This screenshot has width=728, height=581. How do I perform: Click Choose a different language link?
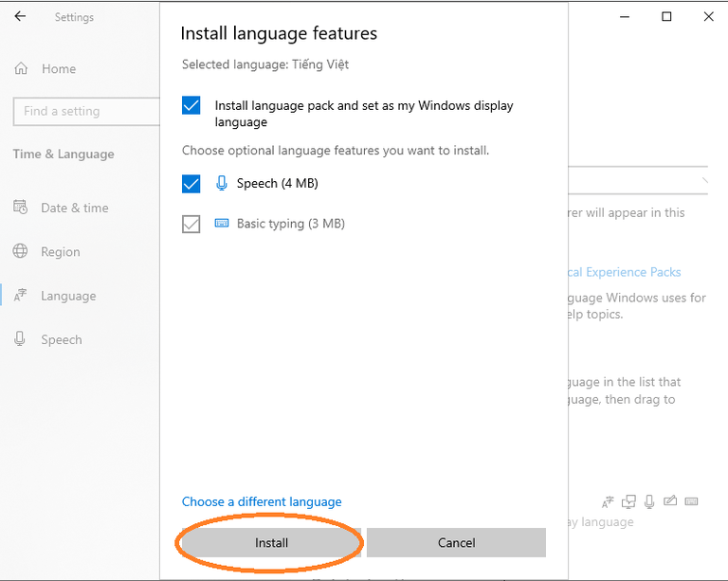pyautogui.click(x=262, y=501)
